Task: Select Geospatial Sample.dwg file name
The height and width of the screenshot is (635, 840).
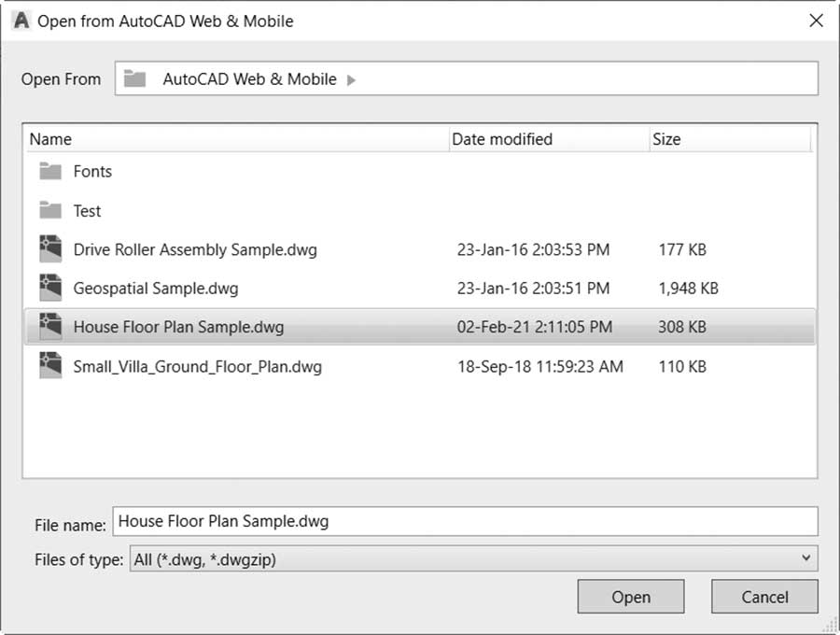Action: [x=156, y=289]
